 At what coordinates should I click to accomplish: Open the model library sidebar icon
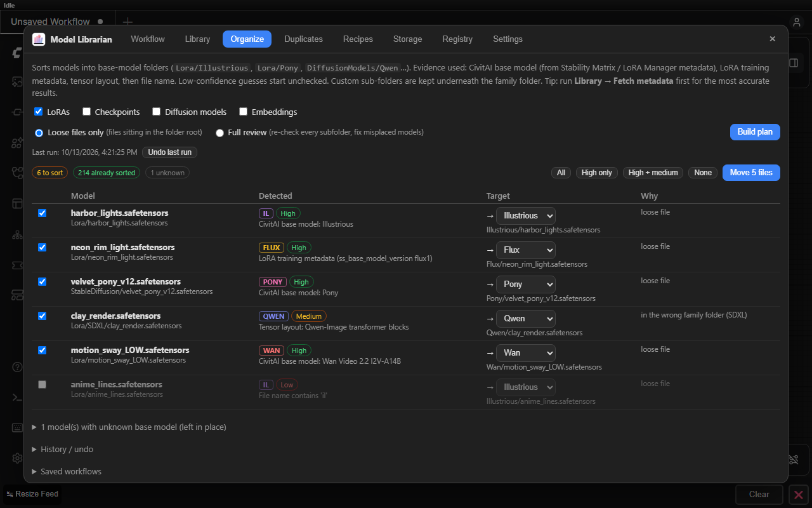pos(18,142)
